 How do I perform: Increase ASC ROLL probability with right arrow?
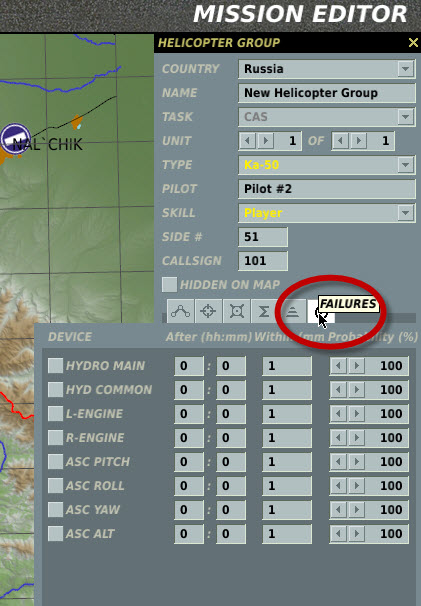[356, 485]
